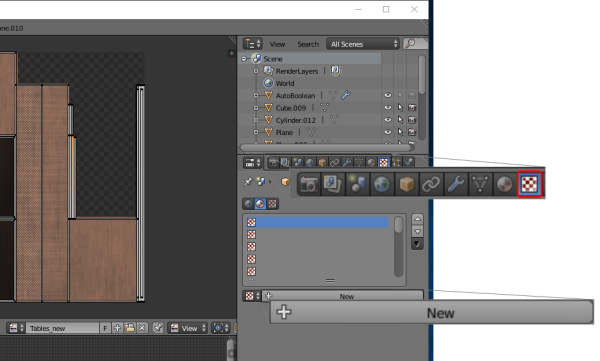Select the AutoBoolean object in outliner
Image resolution: width=600 pixels, height=361 pixels.
tap(295, 96)
